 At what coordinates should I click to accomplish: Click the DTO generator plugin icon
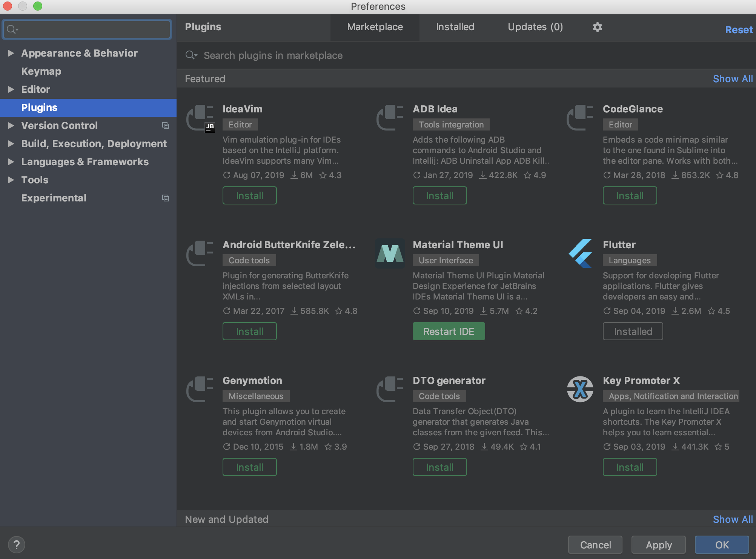click(389, 389)
